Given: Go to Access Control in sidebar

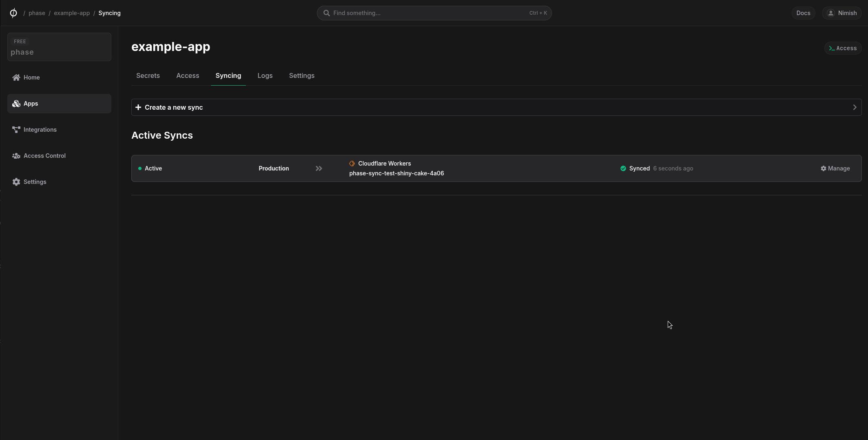Looking at the screenshot, I should pos(44,156).
